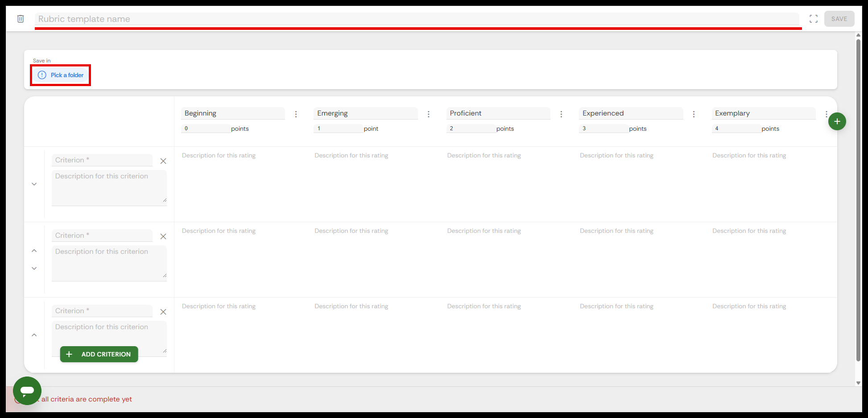Image resolution: width=868 pixels, height=418 pixels.
Task: Move second criterion up with chevron
Action: tap(34, 251)
